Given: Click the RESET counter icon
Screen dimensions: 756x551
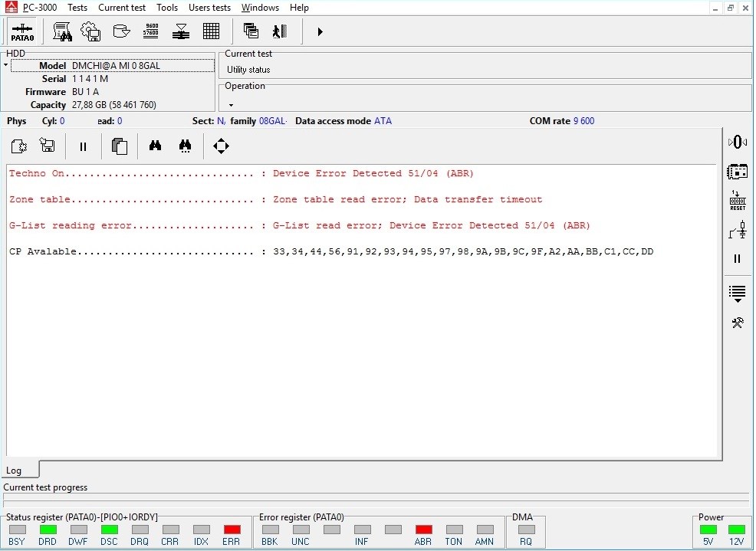Looking at the screenshot, I should tap(738, 201).
